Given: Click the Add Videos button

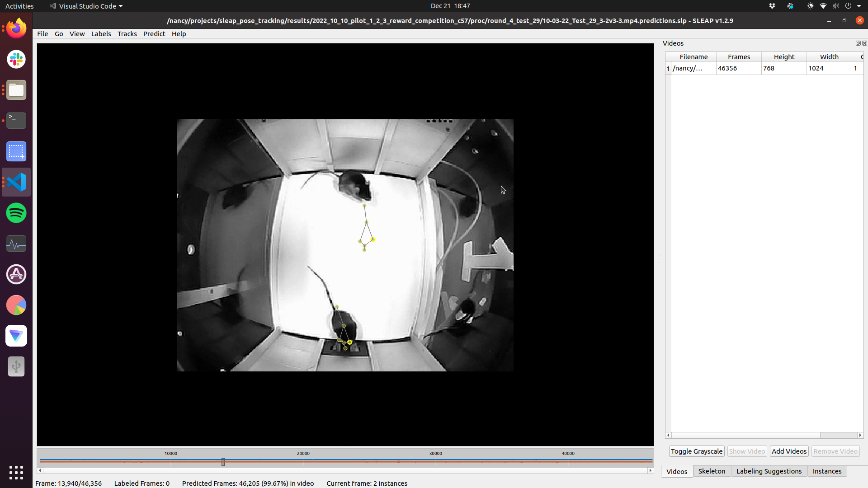Looking at the screenshot, I should (x=789, y=451).
